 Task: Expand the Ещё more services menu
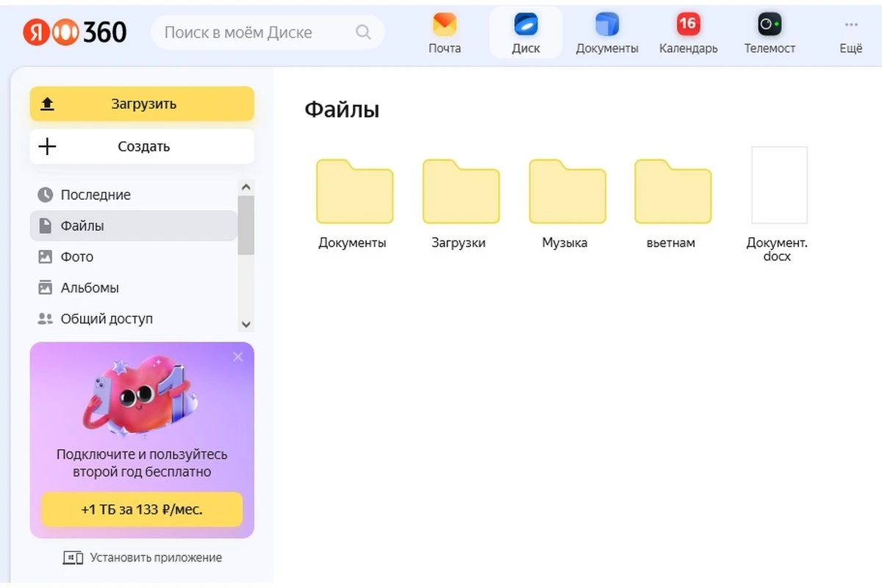click(x=851, y=34)
